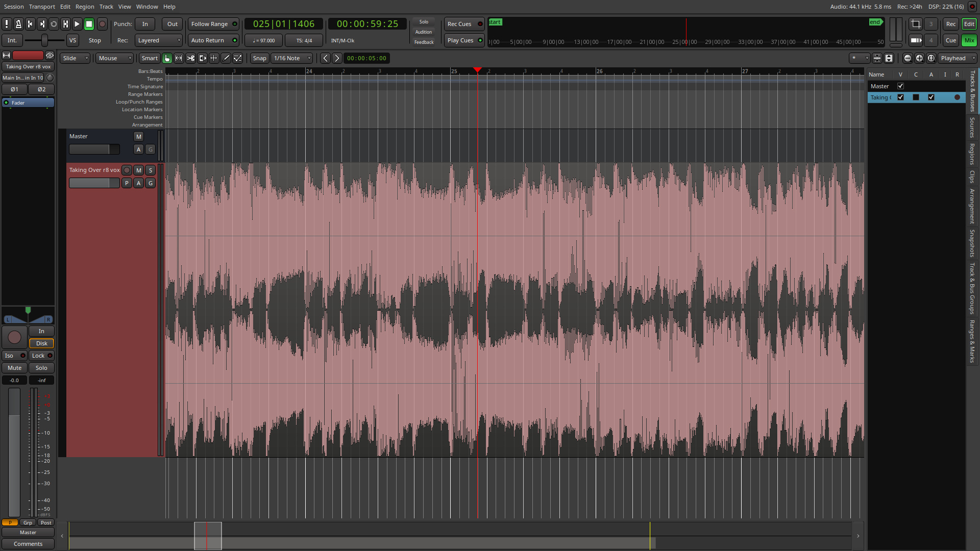The image size is (980, 551).
Task: Uncheck Master track visibility checkbox
Action: click(x=900, y=86)
